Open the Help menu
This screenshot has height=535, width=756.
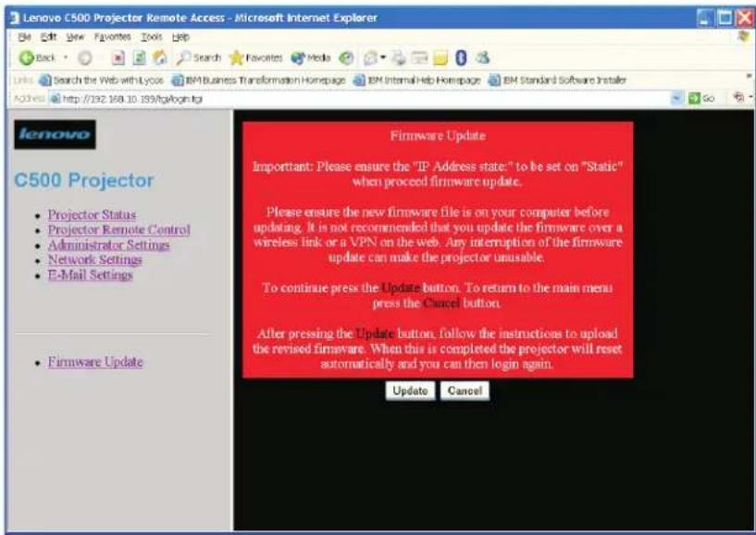[180, 37]
